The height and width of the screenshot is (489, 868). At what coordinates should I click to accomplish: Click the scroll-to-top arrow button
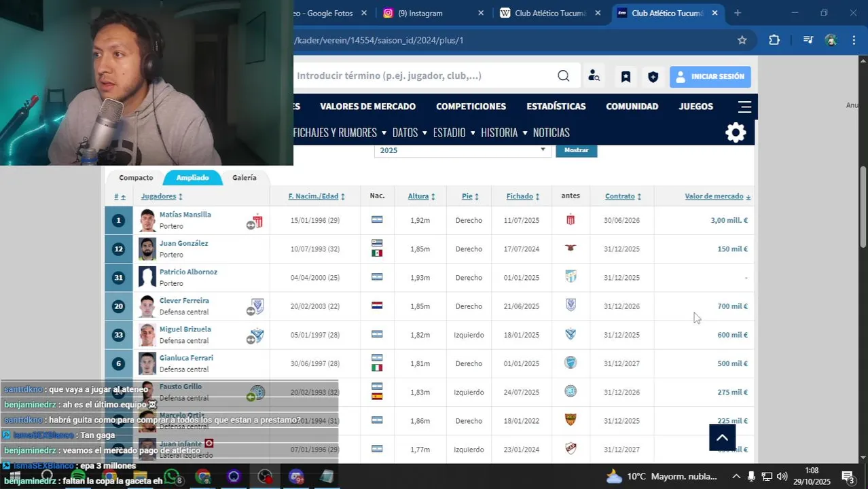(x=723, y=437)
